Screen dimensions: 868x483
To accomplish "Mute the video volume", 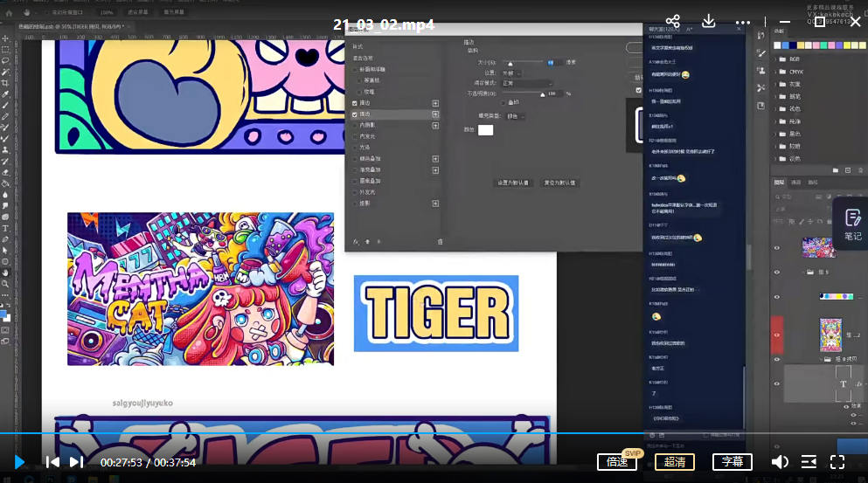I will (x=780, y=462).
